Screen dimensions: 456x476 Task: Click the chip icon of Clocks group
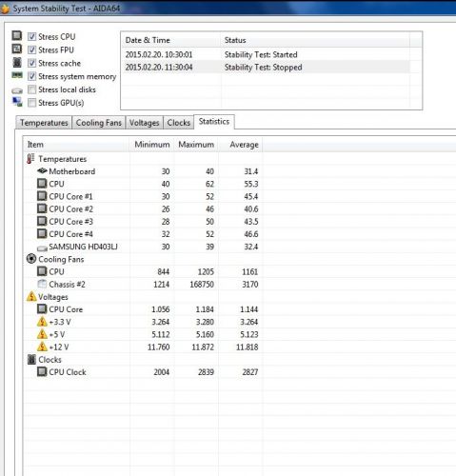[31, 359]
